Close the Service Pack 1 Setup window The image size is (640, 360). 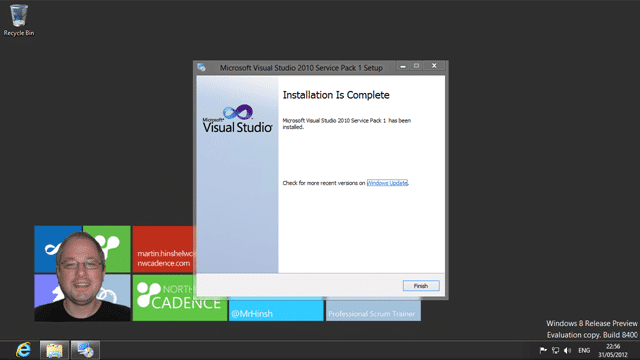(434, 66)
